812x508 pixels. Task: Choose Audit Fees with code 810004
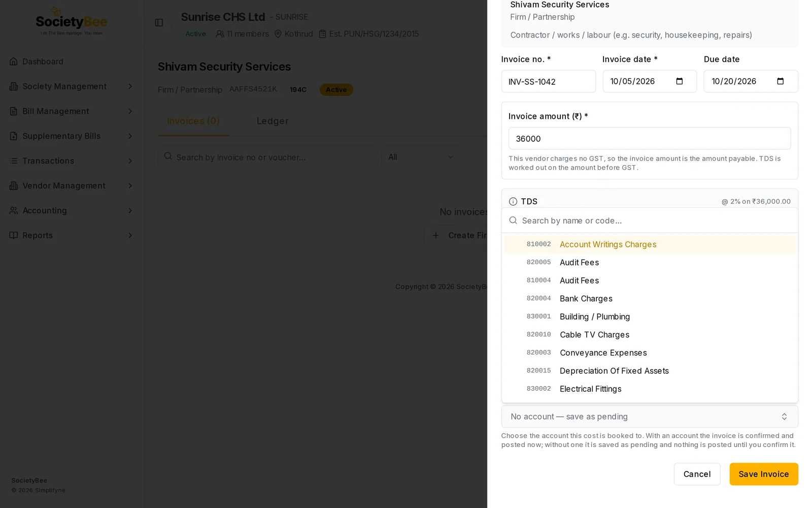click(650, 280)
